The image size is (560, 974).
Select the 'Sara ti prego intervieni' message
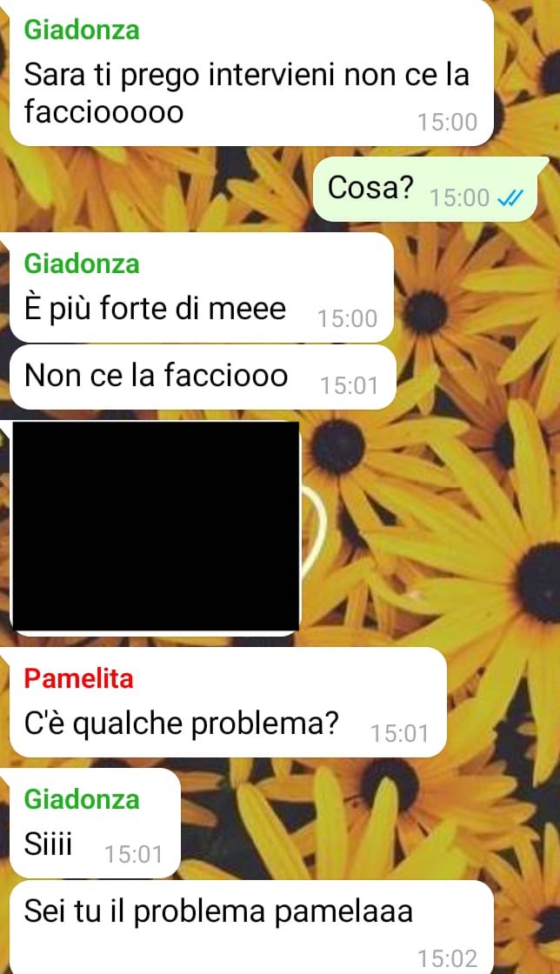tap(252, 72)
